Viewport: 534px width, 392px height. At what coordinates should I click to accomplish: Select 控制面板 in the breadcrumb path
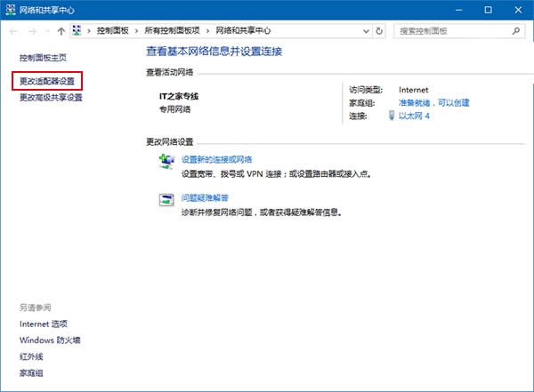[x=115, y=31]
